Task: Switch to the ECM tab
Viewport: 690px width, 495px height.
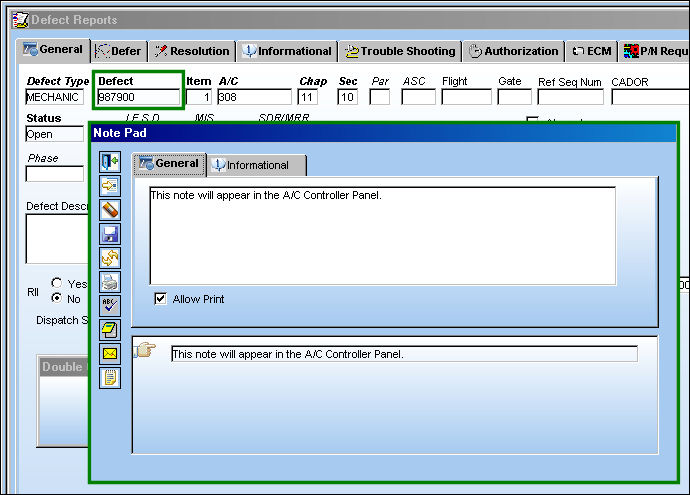Action: (591, 51)
